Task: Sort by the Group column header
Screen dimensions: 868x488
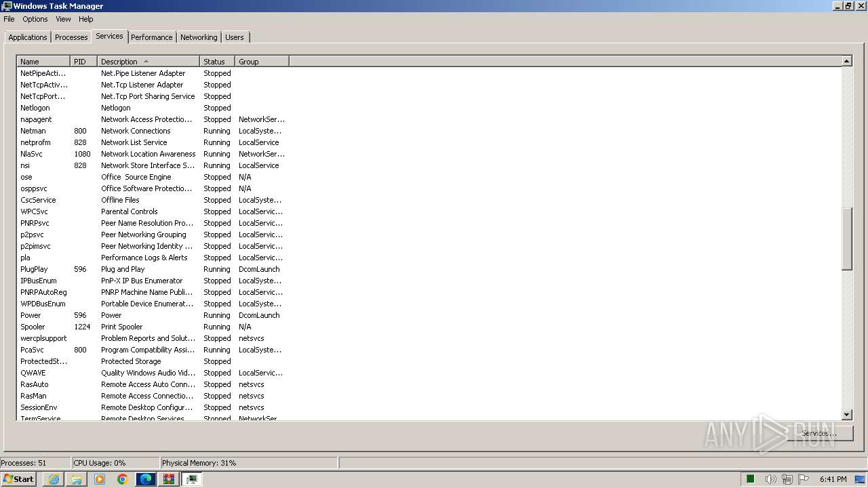Action: (x=262, y=62)
